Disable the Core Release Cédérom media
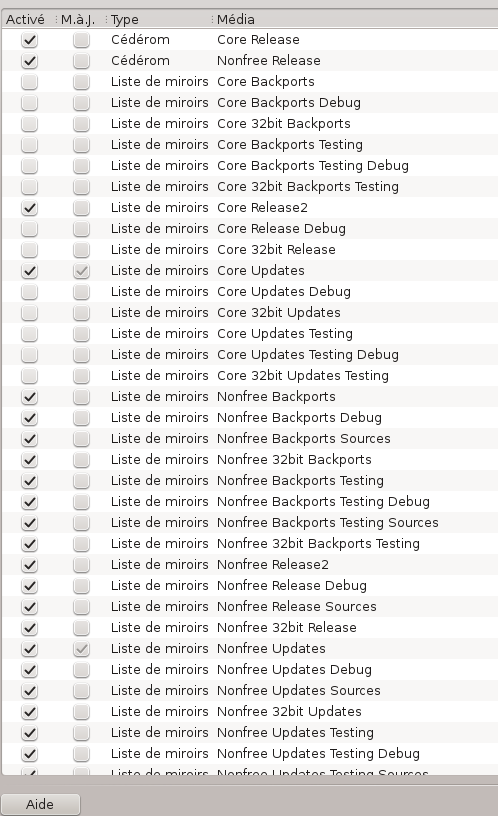 coord(30,40)
